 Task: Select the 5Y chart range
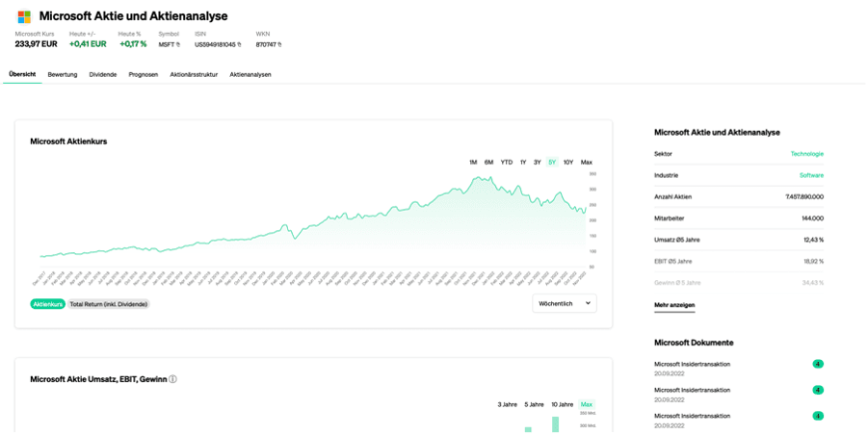pyautogui.click(x=552, y=162)
